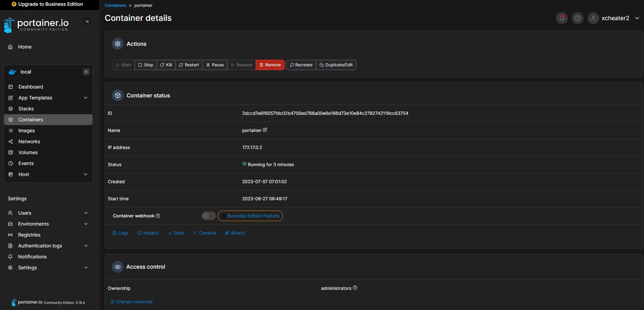Open the container Logs link
This screenshot has width=644, height=310.
point(120,233)
